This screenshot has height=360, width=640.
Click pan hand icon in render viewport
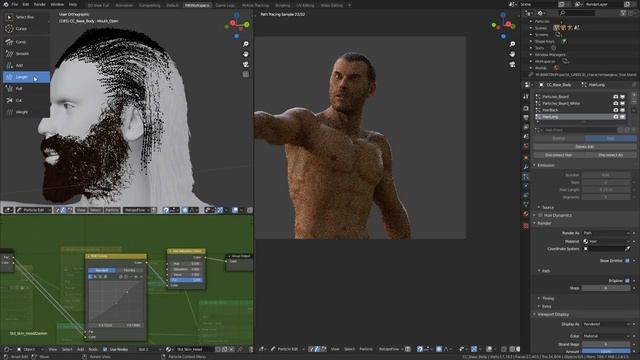512,54
